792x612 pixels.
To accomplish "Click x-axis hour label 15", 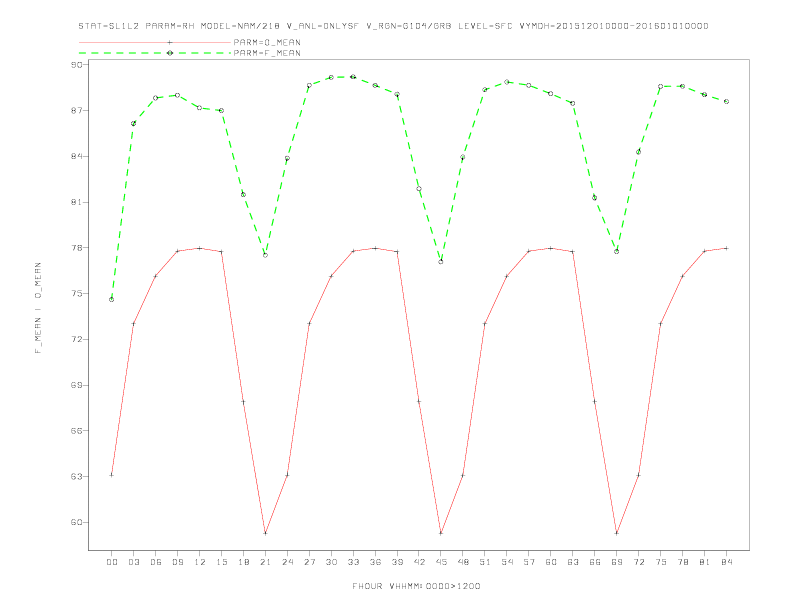I will (x=221, y=562).
